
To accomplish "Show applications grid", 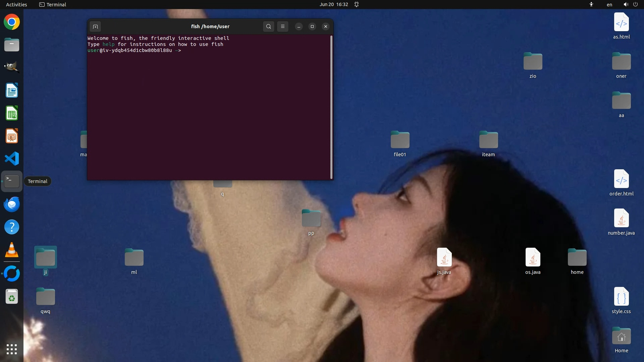I will [x=12, y=349].
